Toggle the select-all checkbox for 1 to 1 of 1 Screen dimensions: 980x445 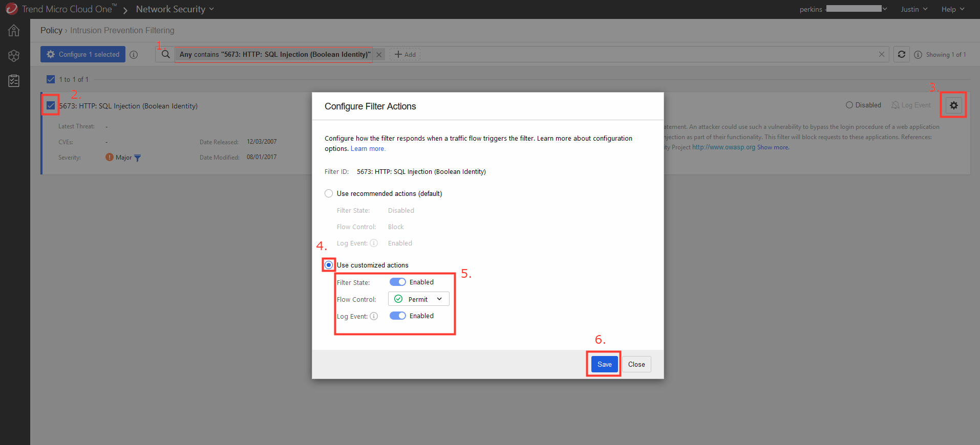(51, 79)
